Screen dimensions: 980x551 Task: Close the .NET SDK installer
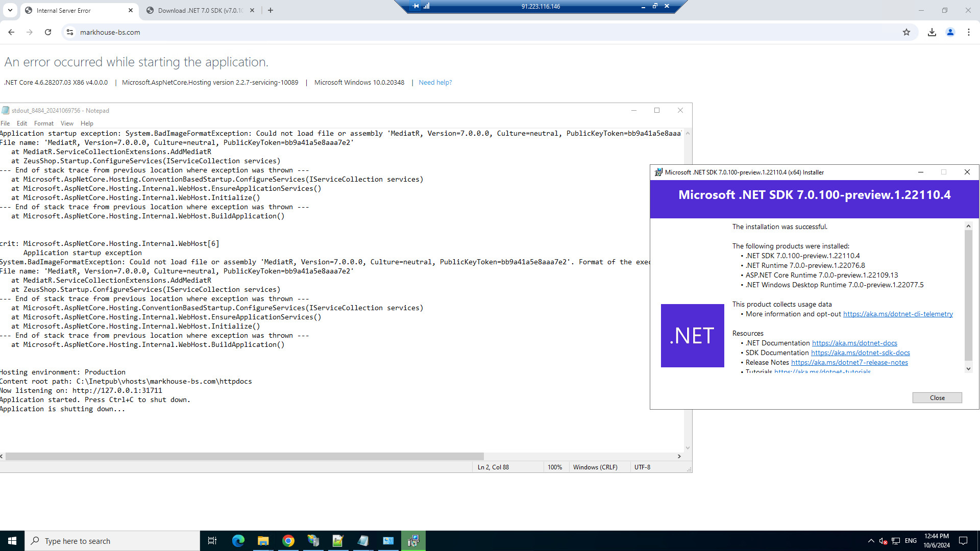937,398
